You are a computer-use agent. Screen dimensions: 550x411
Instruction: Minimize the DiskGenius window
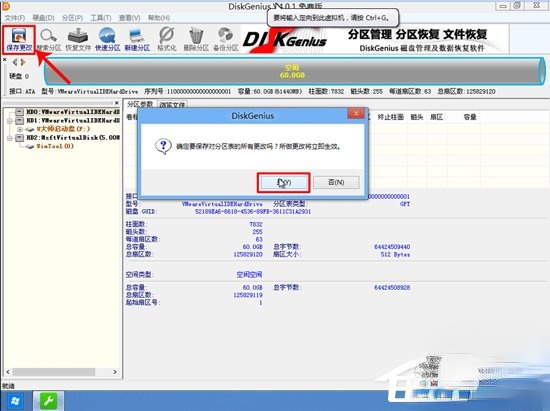503,6
